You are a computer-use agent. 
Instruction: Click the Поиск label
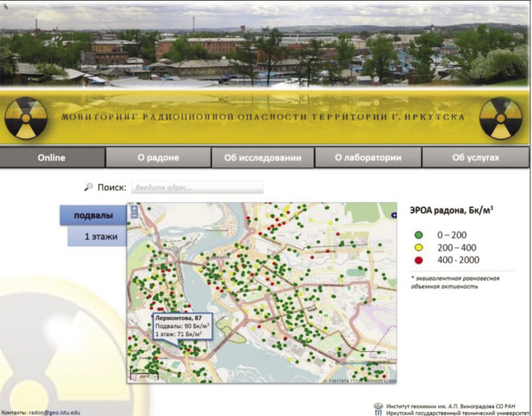coord(112,187)
